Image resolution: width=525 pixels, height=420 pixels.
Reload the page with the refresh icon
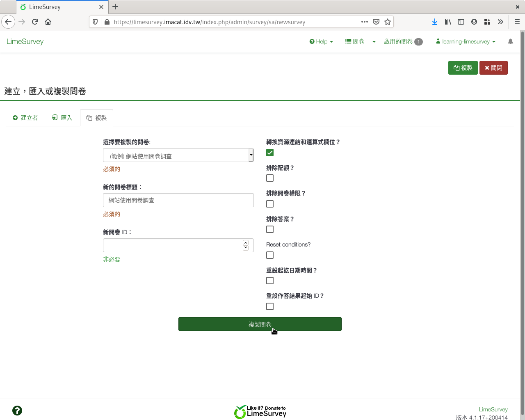click(35, 22)
